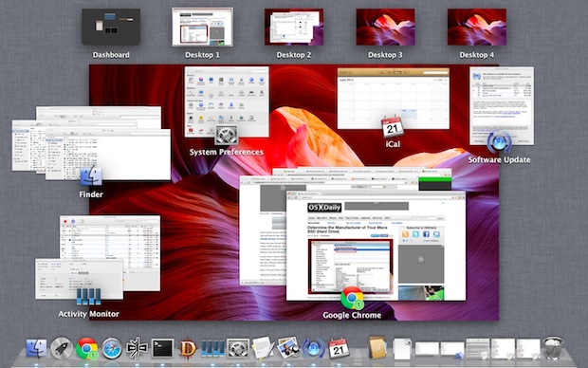Click Chrome badge on Google Chrome window group
The width and height of the screenshot is (588, 368).
(352, 298)
